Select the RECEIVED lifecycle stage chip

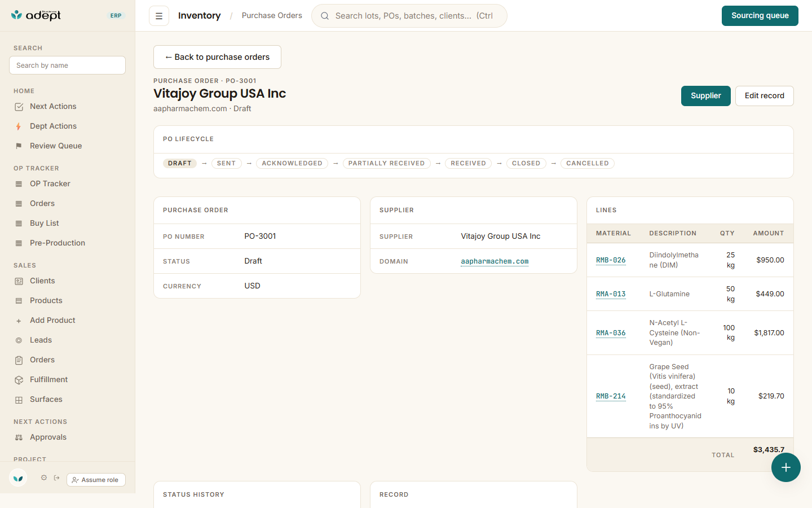469,163
